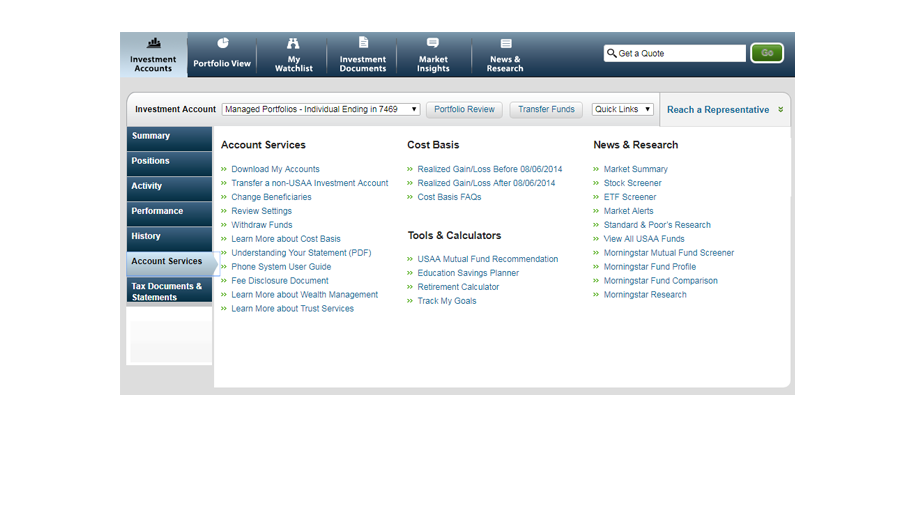
Task: Click the Portfolio Review button
Action: [x=464, y=109]
